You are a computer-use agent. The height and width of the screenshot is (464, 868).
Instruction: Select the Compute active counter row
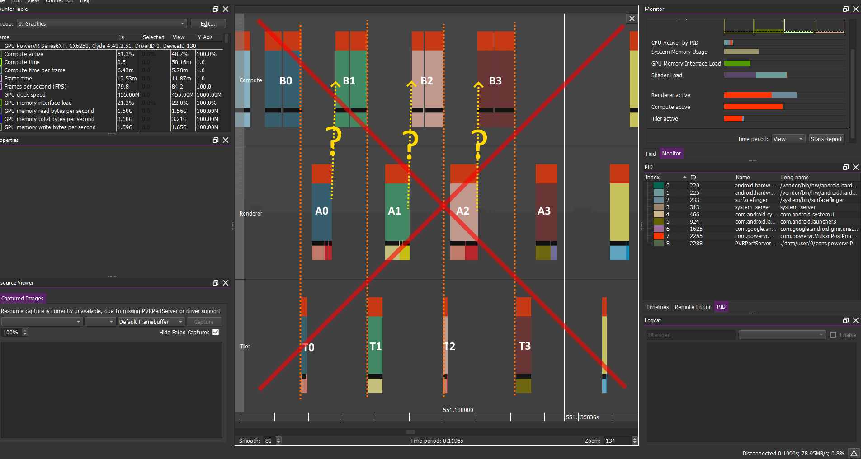pyautogui.click(x=112, y=54)
